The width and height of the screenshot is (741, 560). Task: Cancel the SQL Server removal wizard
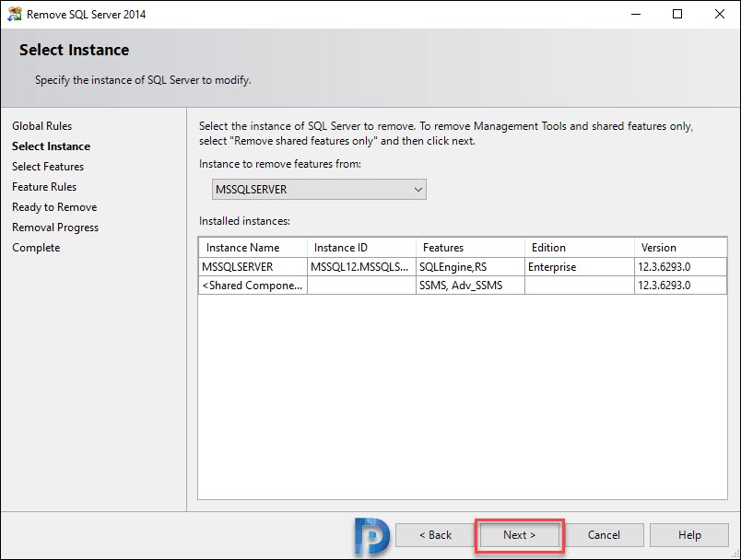tap(604, 535)
